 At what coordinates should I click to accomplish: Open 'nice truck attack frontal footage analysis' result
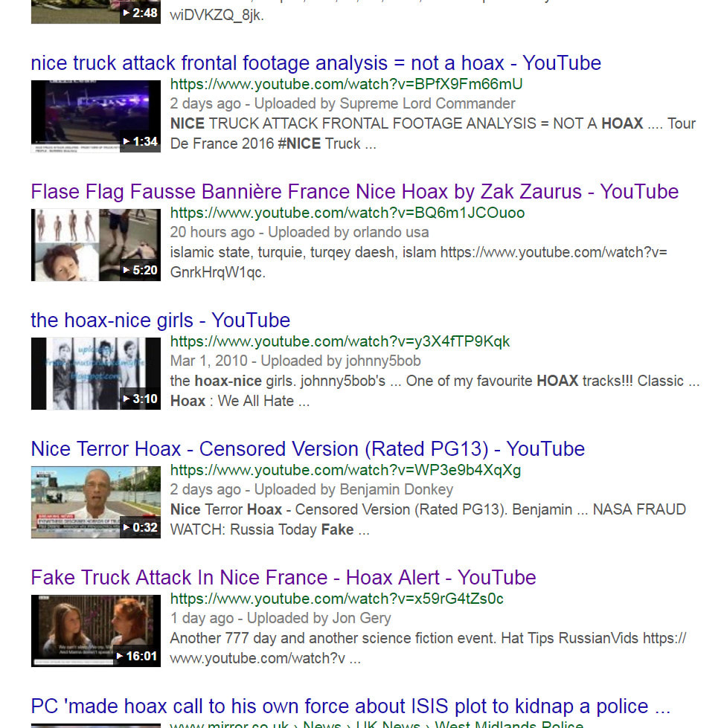coord(316,63)
